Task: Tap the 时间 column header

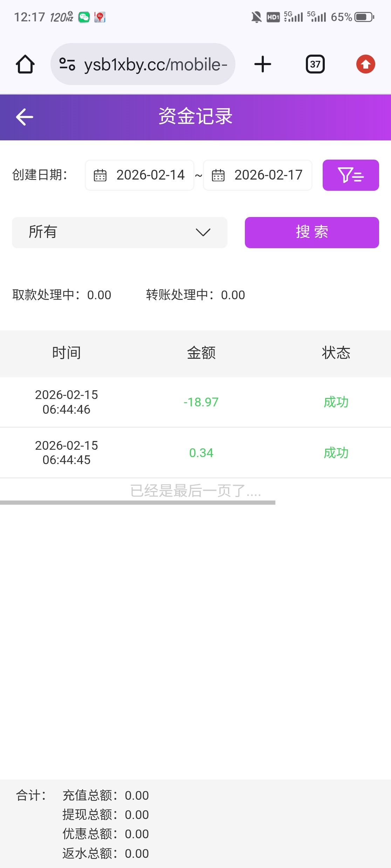Action: 67,353
